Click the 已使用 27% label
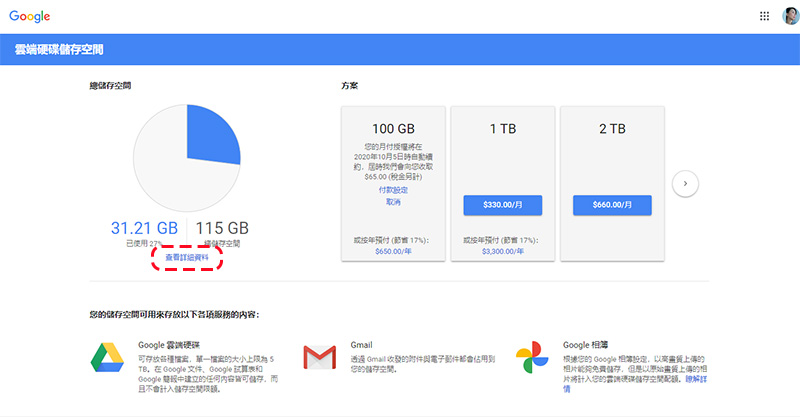Screen dimensions: 800x417 click(x=144, y=243)
